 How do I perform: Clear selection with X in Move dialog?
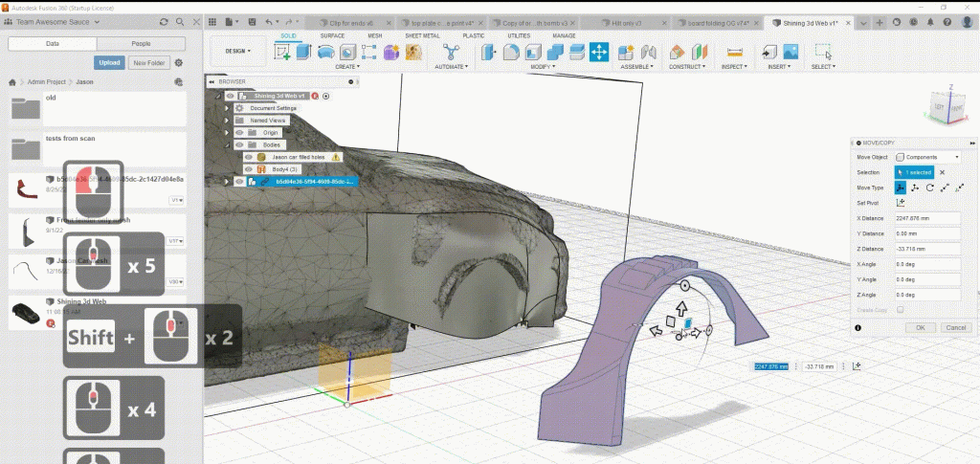(x=942, y=172)
